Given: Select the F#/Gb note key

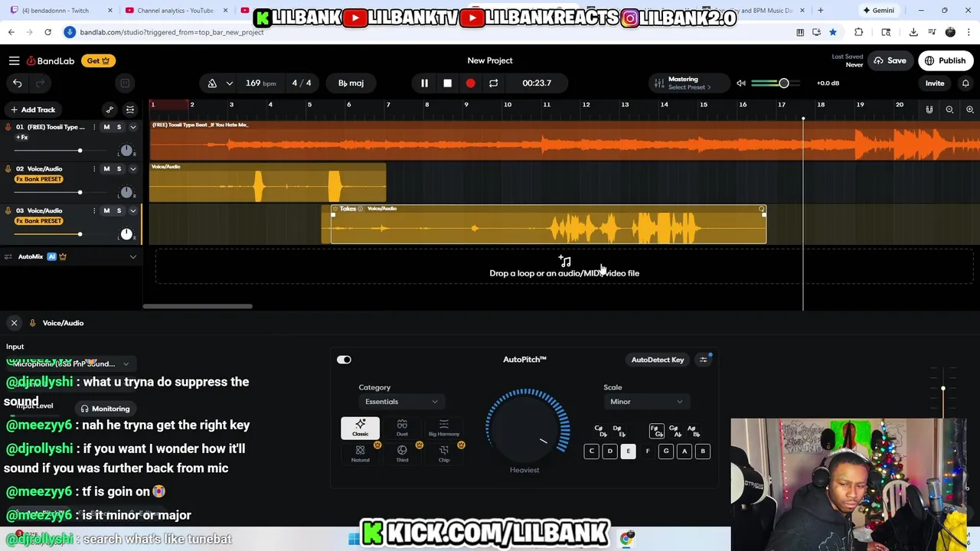Looking at the screenshot, I should [656, 431].
